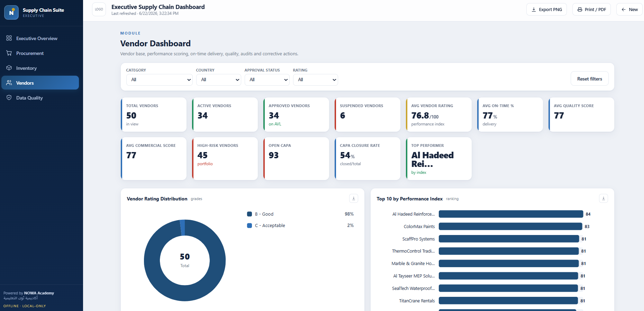The width and height of the screenshot is (644, 311).
Task: Click the Executive Supply Chain Dashboard title
Action: click(x=158, y=7)
